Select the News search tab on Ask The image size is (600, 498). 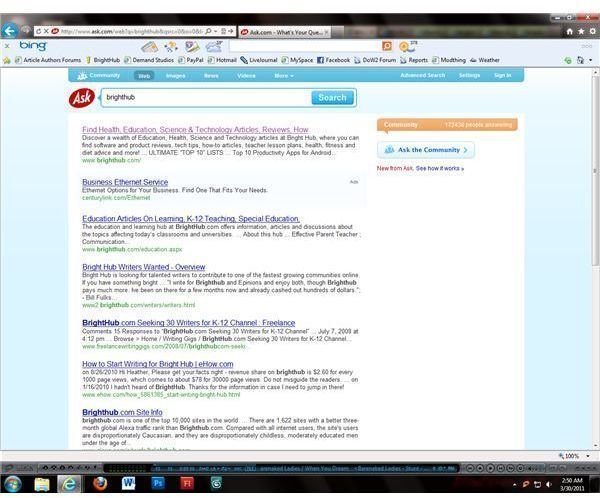point(211,76)
